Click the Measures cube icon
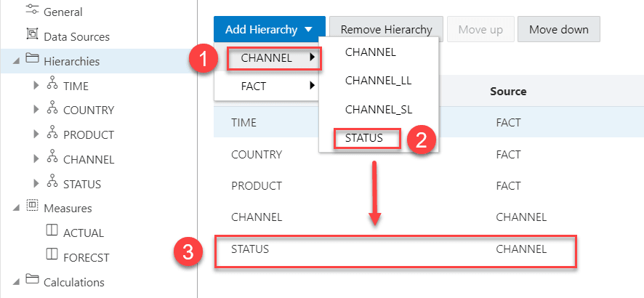Screen dimensions: 644x298 33,208
